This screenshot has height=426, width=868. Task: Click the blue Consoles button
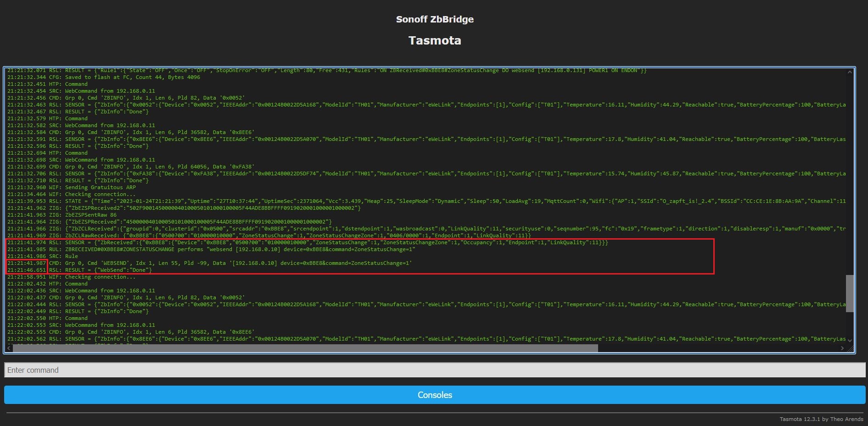tap(434, 395)
